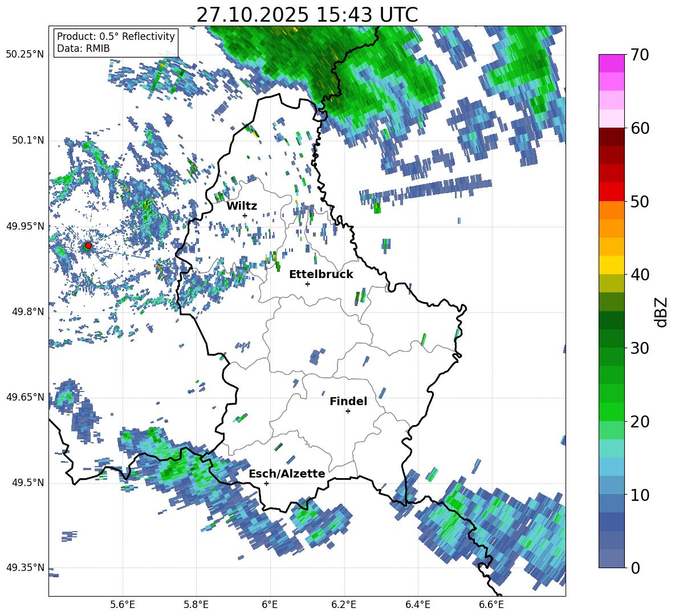Image resolution: width=675 pixels, height=616 pixels.
Task: Click the Product: 0.5° Reflectivity text
Action: [116, 36]
